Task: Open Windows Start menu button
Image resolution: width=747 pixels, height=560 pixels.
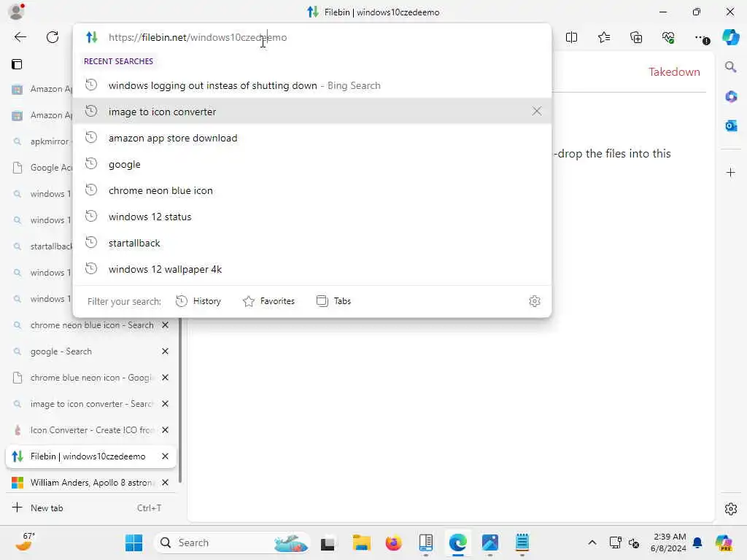Action: pos(134,542)
